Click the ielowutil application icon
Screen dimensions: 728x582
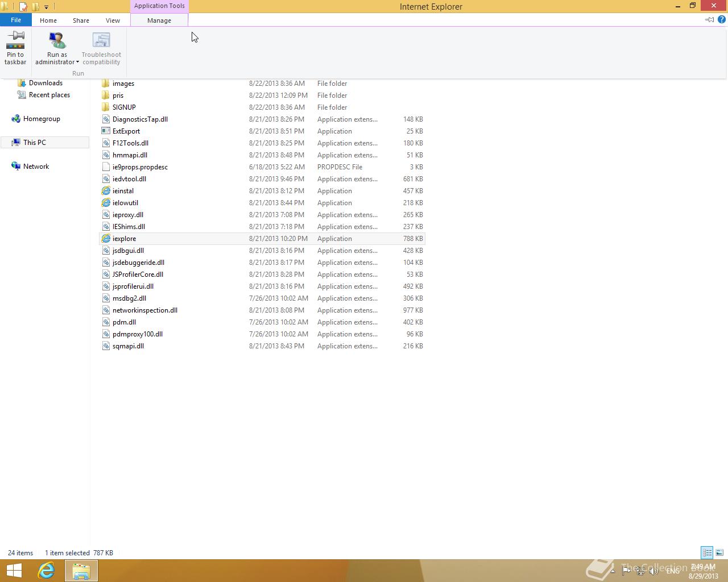[106, 203]
